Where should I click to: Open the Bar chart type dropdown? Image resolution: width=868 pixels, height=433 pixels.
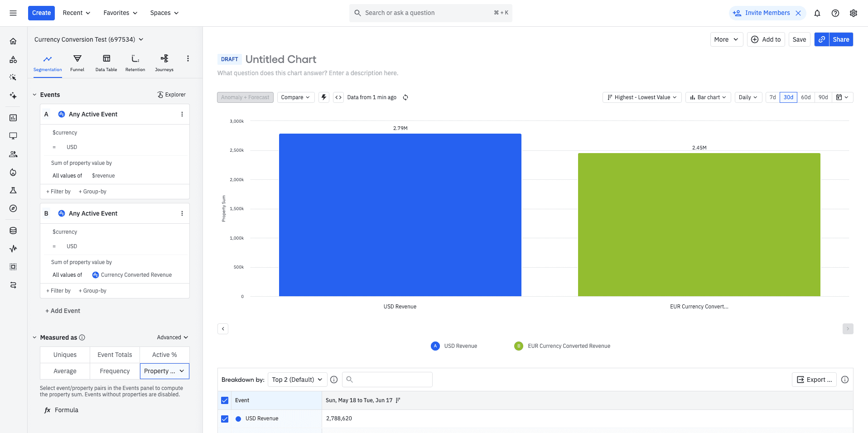click(x=708, y=97)
